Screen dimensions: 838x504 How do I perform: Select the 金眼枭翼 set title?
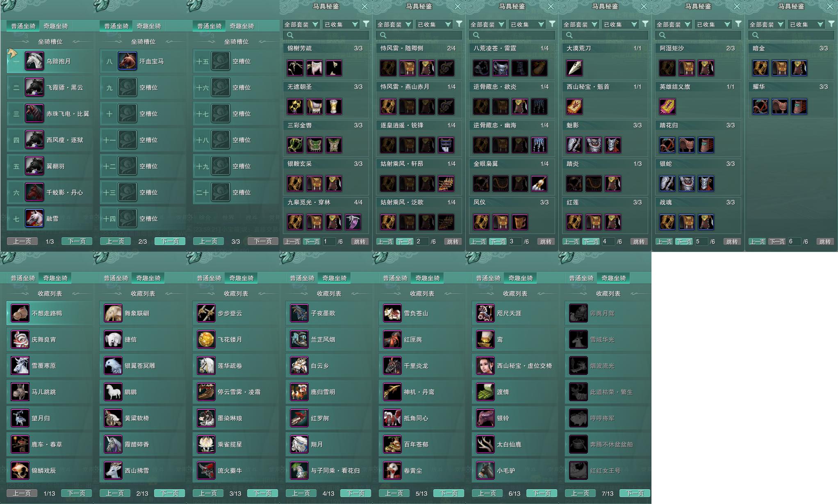click(x=485, y=164)
